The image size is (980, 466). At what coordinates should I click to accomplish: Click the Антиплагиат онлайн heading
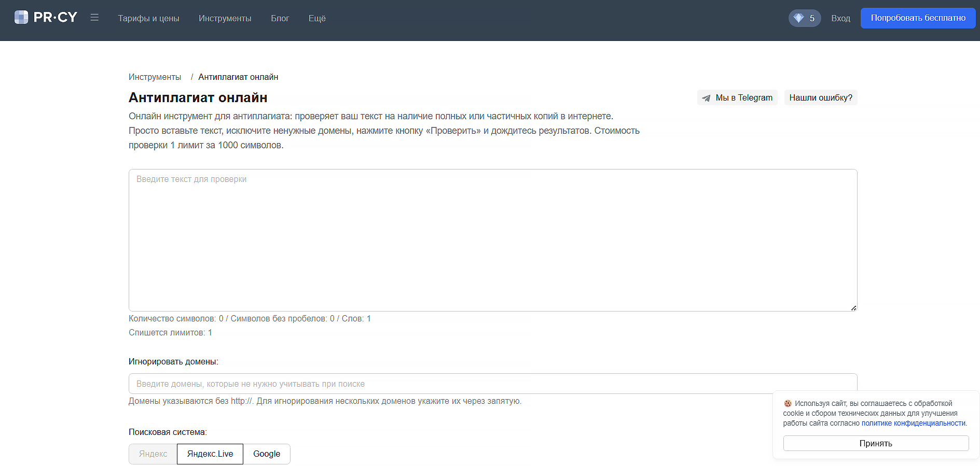[198, 97]
